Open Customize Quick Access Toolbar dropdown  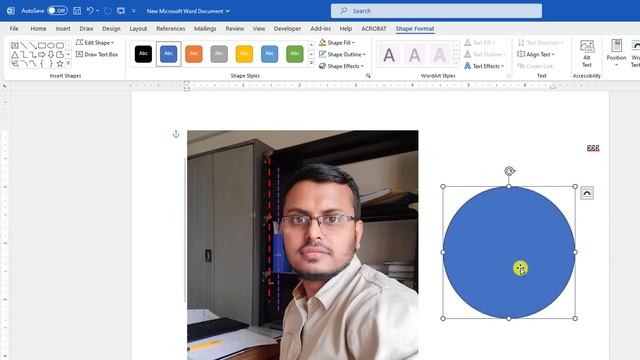133,11
